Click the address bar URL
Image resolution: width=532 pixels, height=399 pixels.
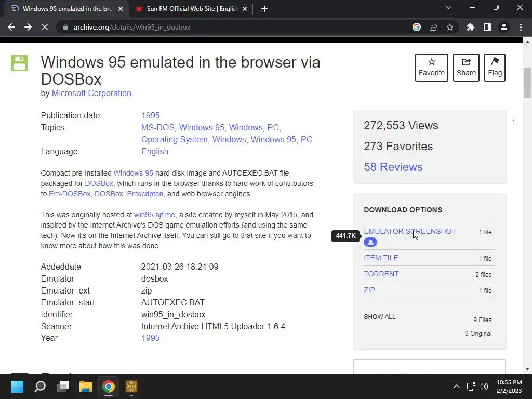pyautogui.click(x=132, y=27)
